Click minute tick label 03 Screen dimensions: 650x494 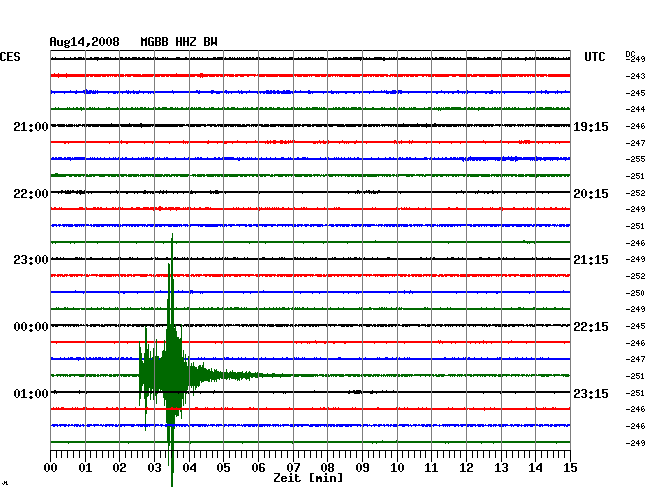(x=154, y=468)
